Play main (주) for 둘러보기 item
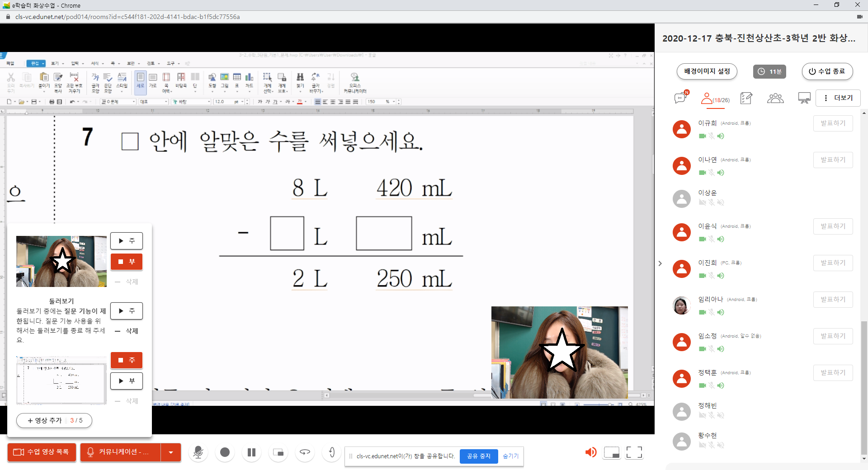The image size is (868, 470). 127,311
